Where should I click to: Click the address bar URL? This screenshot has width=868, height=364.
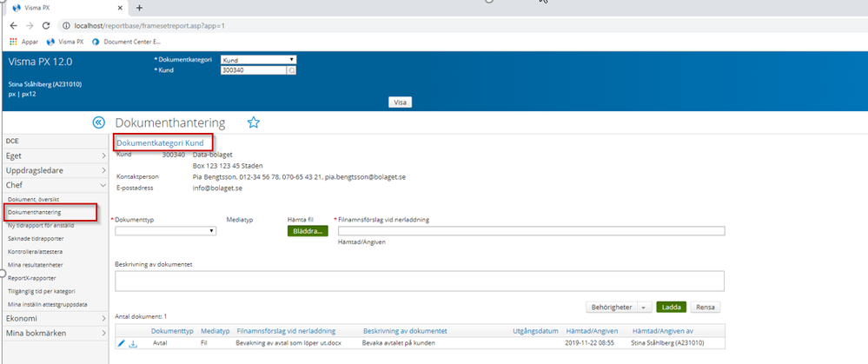click(149, 25)
